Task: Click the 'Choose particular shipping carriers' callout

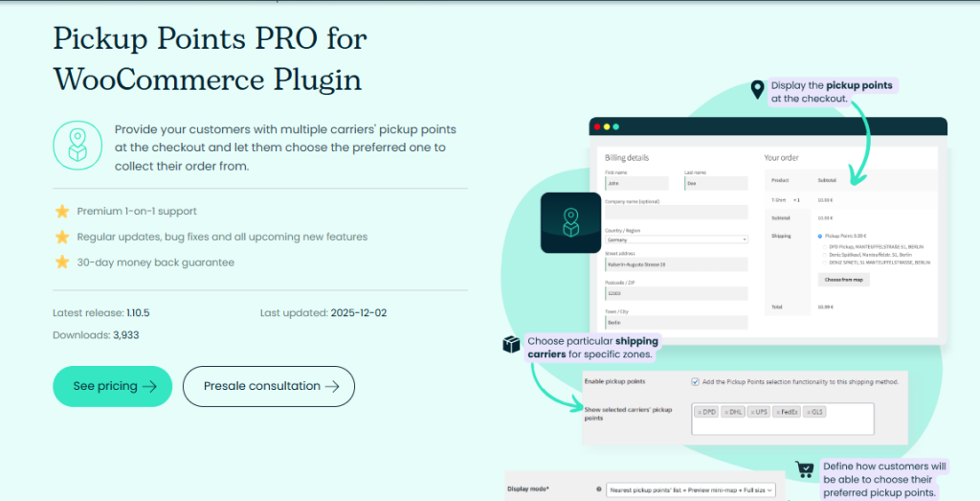Action: coord(592,348)
